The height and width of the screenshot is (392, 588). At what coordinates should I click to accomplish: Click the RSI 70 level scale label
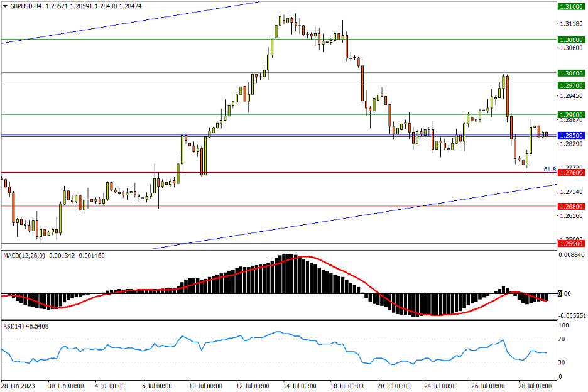[563, 339]
